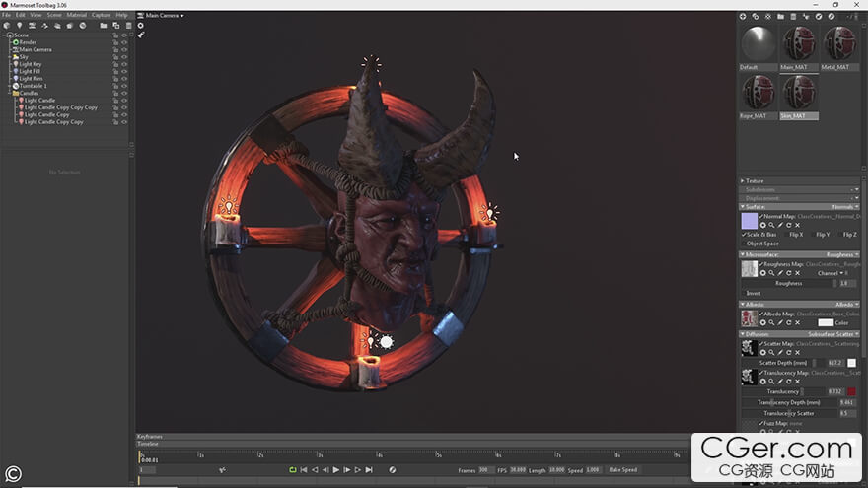Open material folder icon in material toolbar

tap(780, 17)
